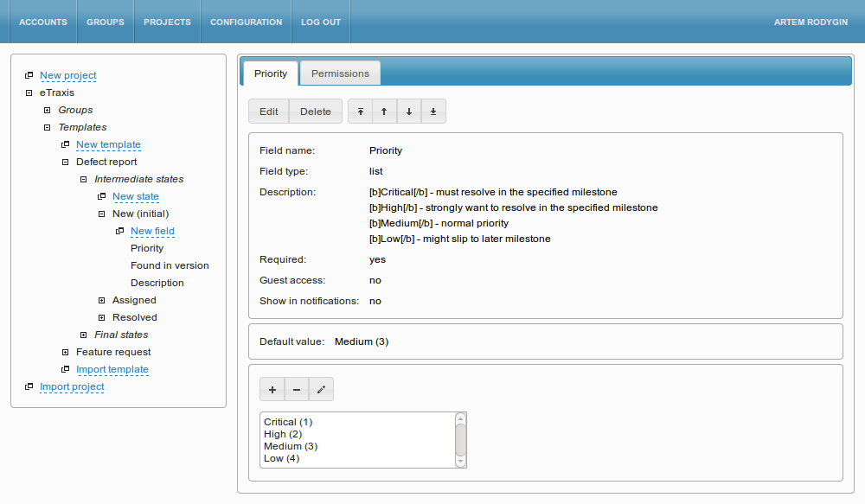The height and width of the screenshot is (504, 865).
Task: Select the Resolved state label
Action: click(135, 317)
